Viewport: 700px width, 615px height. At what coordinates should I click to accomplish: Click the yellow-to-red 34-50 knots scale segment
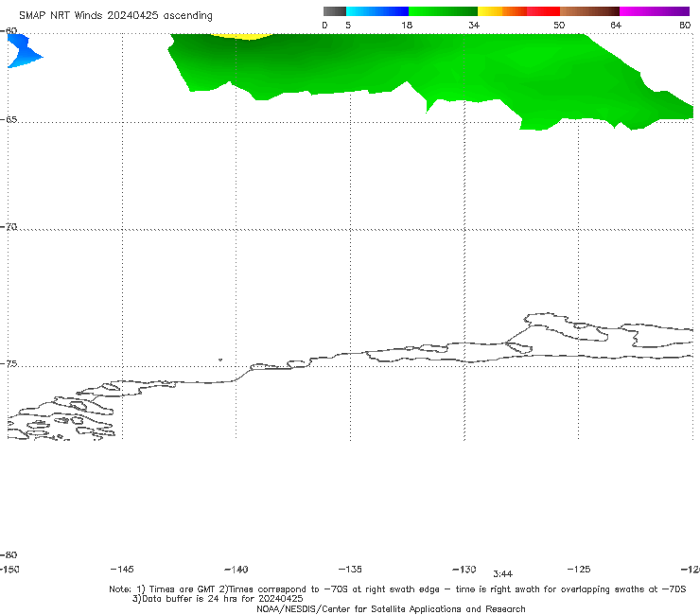[518, 11]
